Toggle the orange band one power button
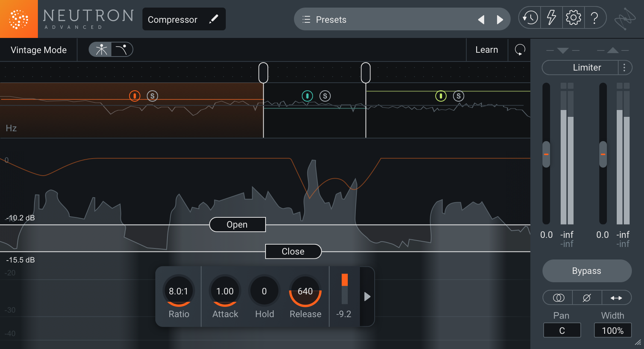644x349 pixels. [134, 96]
